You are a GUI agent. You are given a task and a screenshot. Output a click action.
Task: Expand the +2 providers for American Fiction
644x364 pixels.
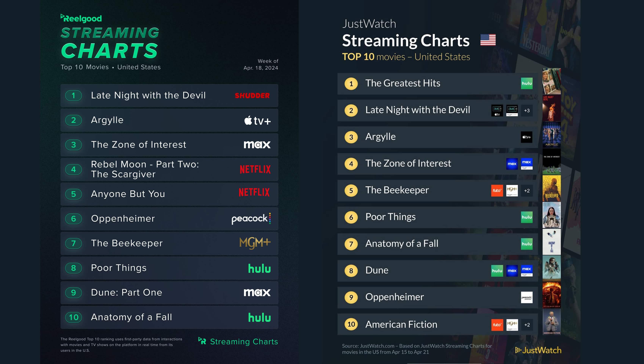point(526,325)
